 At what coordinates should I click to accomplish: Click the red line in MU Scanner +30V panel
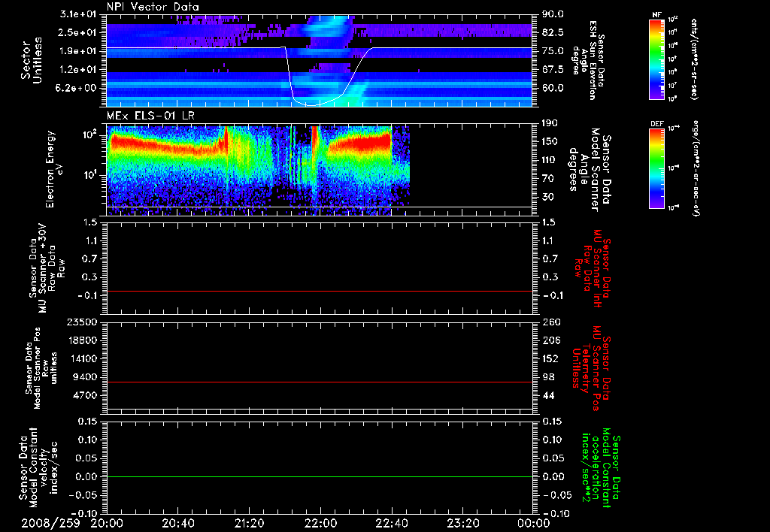319,291
